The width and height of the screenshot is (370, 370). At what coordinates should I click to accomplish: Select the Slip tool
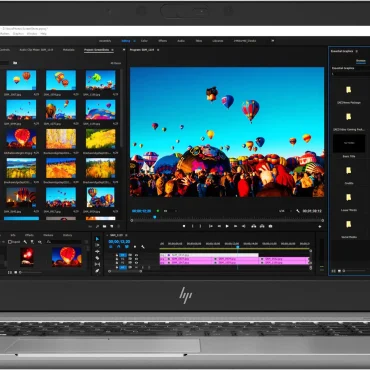pos(97,264)
